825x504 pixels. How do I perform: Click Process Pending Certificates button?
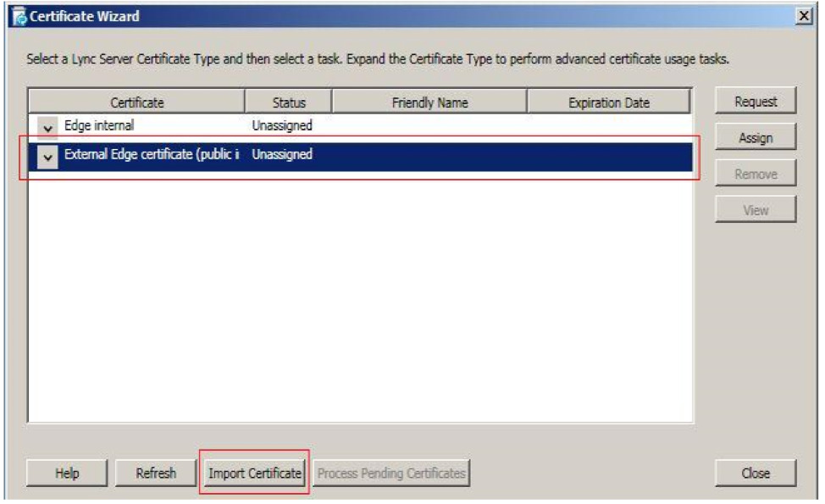pyautogui.click(x=391, y=473)
